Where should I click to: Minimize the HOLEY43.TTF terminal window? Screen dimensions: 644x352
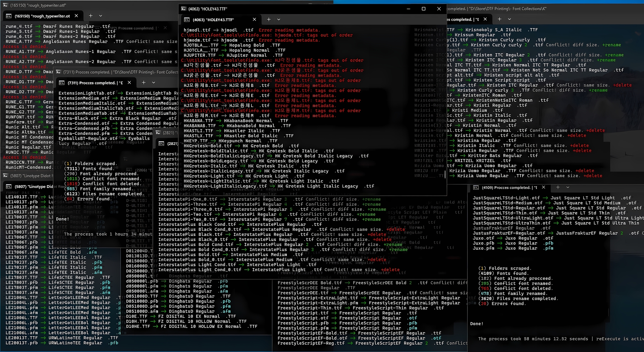coord(408,9)
